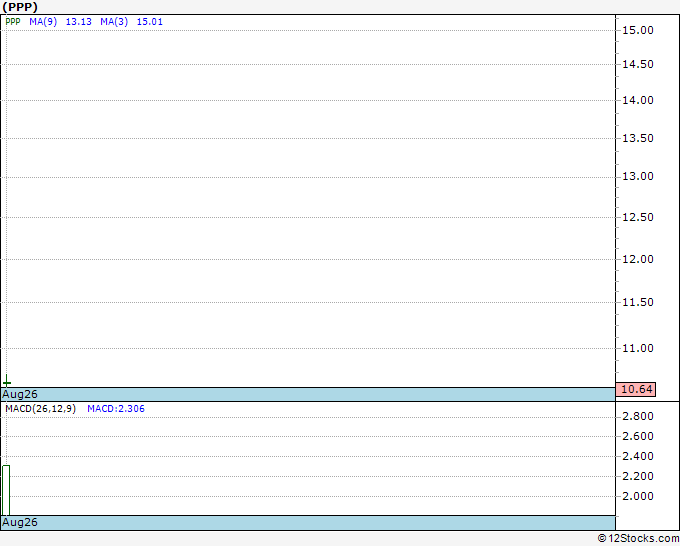
Task: Open the 12Stocks.com copyright link
Action: (x=638, y=538)
